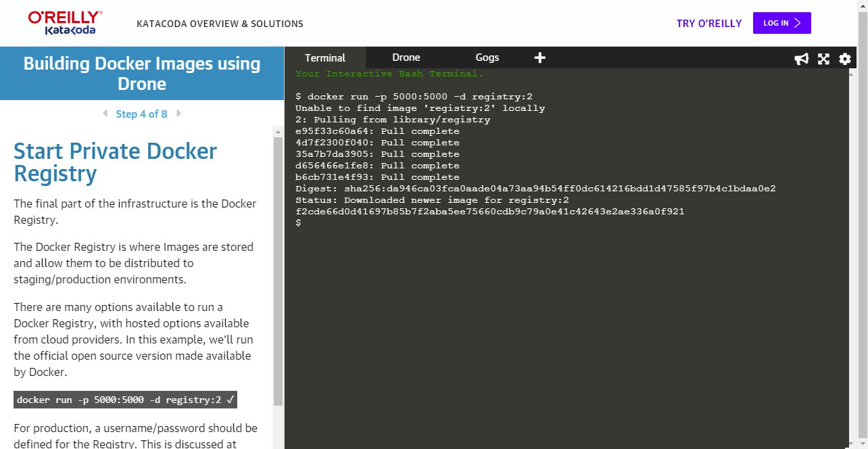This screenshot has height=449, width=868.
Task: Click 'Unable to find image' terminal line
Action: [420, 108]
